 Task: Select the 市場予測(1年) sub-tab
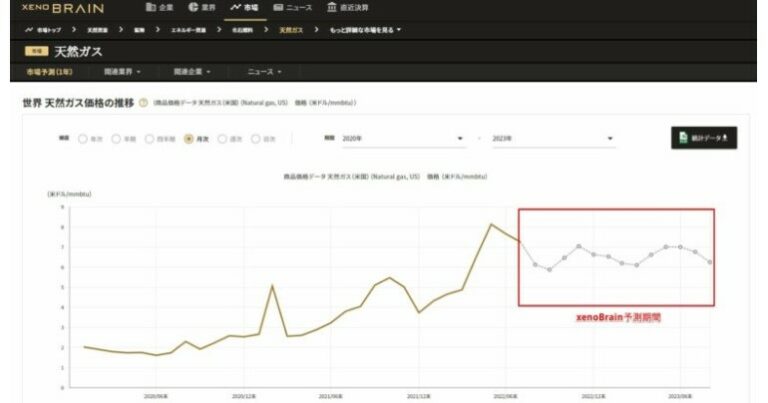click(x=49, y=71)
